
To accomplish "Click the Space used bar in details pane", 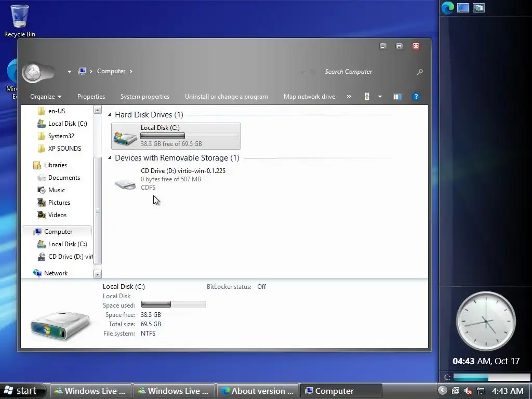I will (174, 304).
